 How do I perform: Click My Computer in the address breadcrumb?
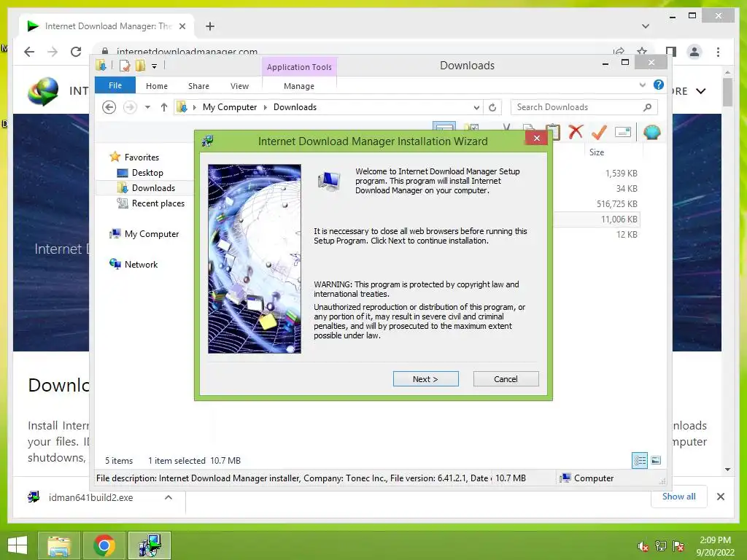point(230,107)
